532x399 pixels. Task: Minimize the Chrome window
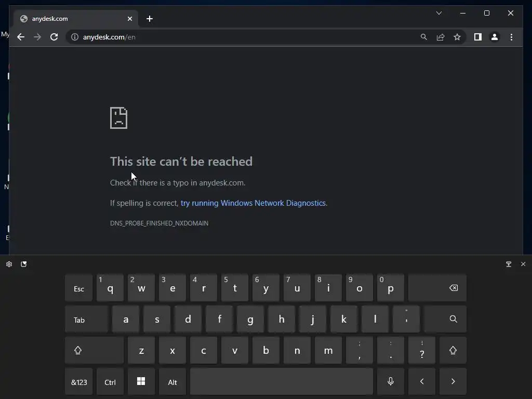pos(463,13)
